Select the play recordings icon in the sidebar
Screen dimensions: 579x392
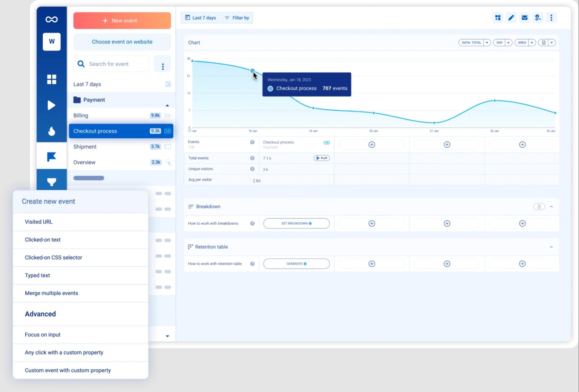(52, 105)
